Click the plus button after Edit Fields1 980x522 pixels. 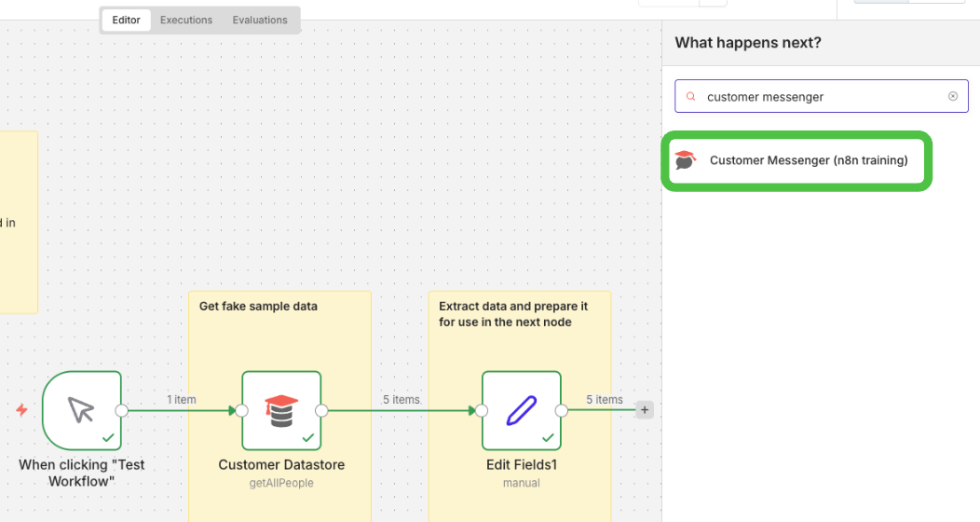[x=645, y=410]
